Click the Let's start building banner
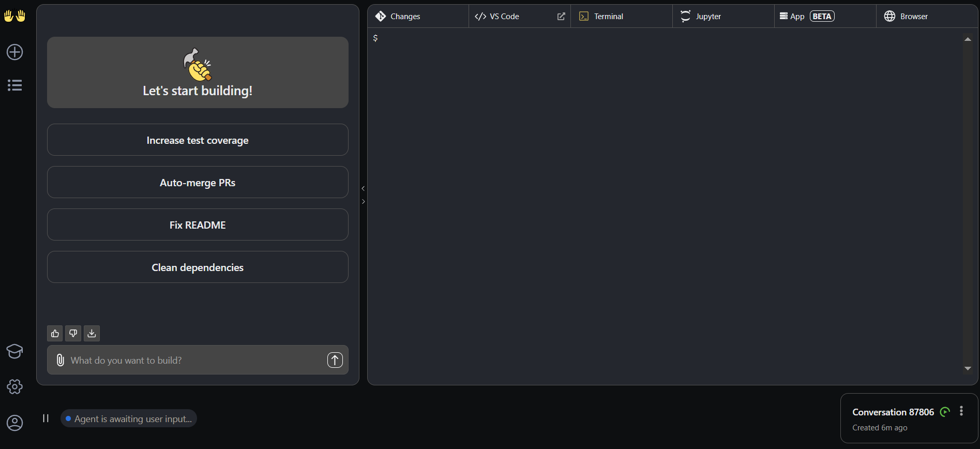The width and height of the screenshot is (980, 449). pyautogui.click(x=198, y=72)
